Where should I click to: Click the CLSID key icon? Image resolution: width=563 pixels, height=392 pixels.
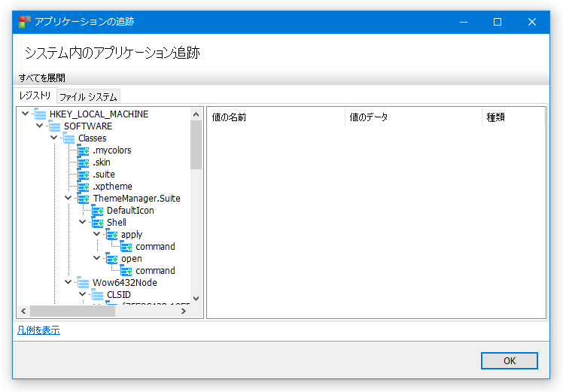click(x=98, y=295)
